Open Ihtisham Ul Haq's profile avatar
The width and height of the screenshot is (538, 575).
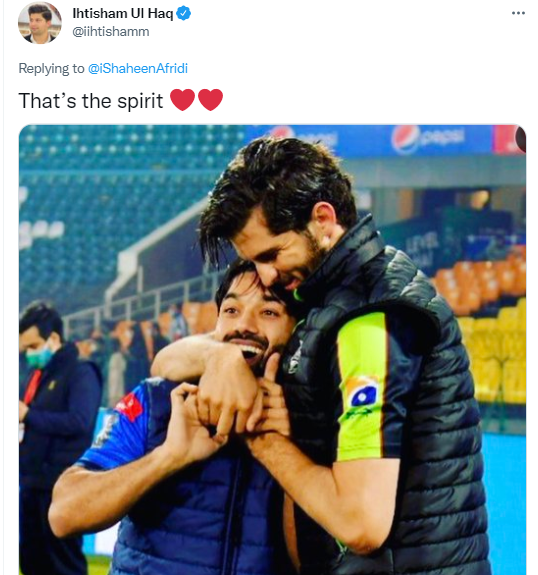[x=40, y=23]
